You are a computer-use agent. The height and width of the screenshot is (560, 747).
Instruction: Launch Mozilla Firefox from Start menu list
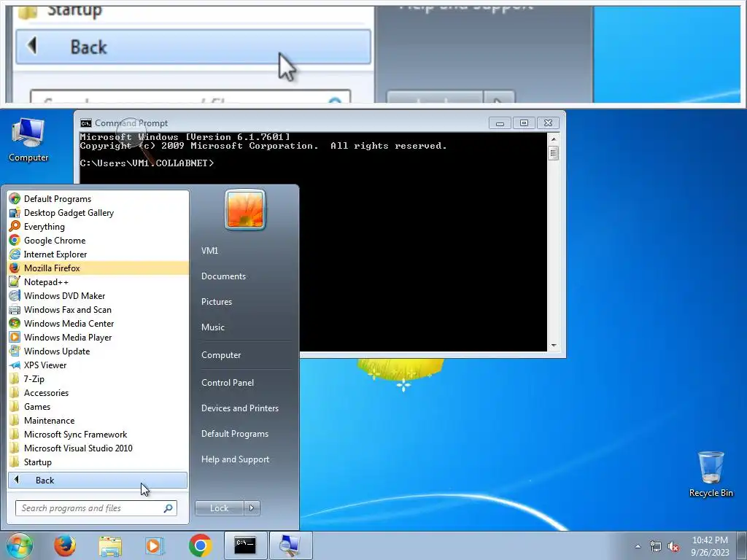(x=98, y=268)
